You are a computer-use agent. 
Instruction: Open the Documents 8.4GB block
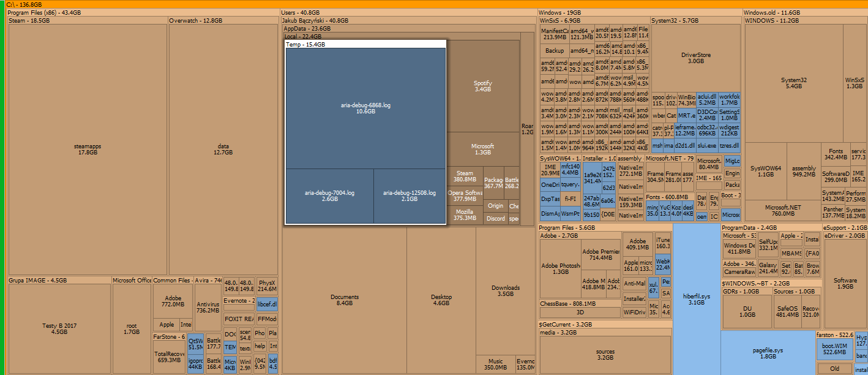click(x=345, y=300)
